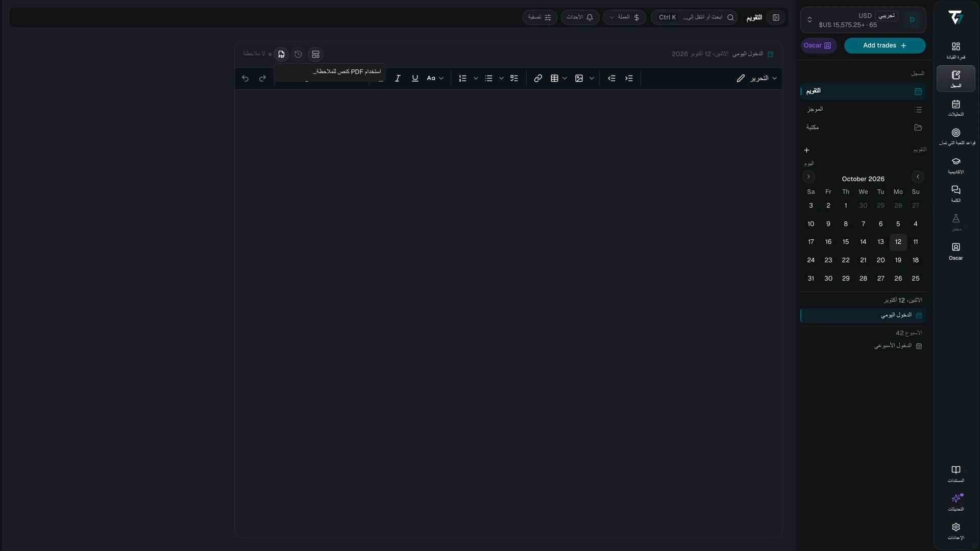Open the الاكاديمية academy section
Viewport: 980px width, 551px height.
[956, 165]
